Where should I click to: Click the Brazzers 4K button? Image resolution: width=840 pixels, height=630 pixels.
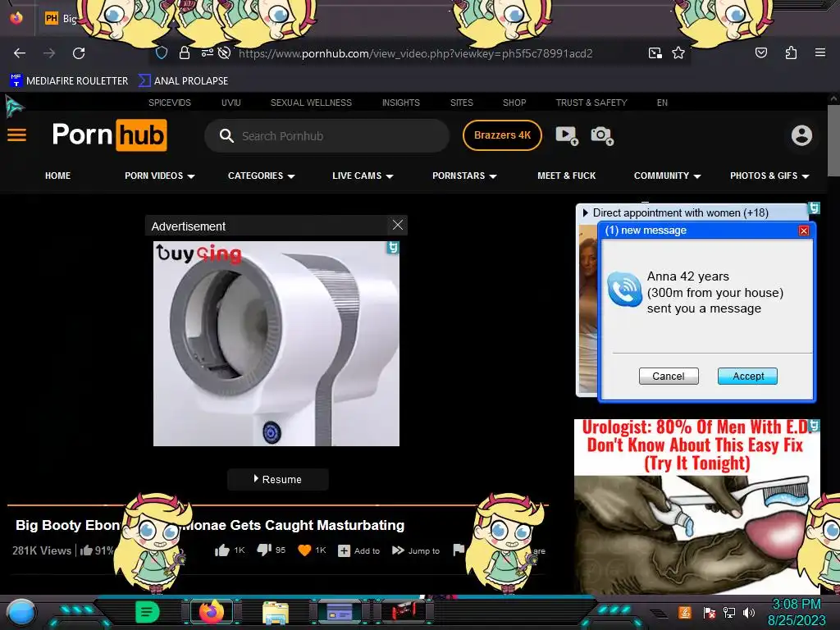tap(502, 135)
